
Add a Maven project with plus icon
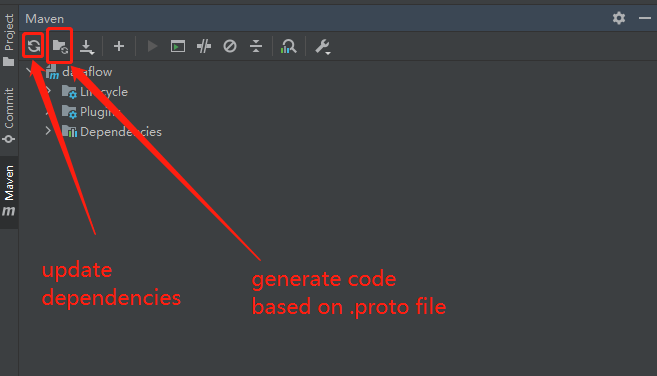pos(119,46)
